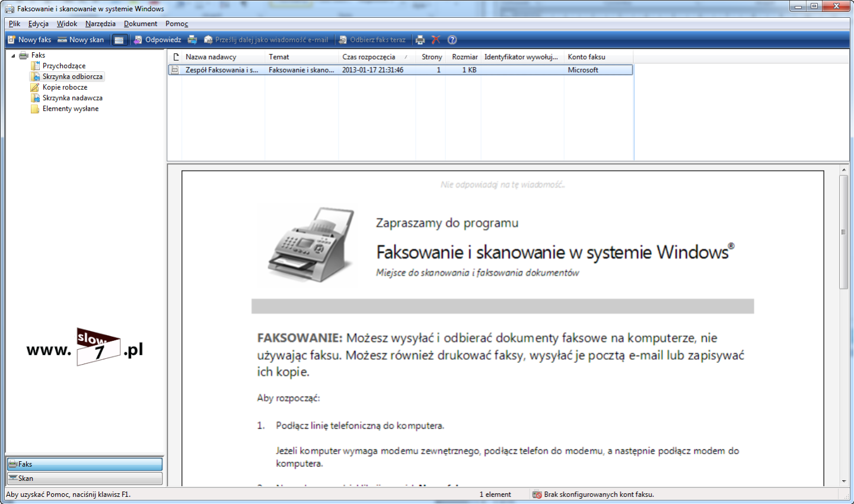Screen dimensions: 854x504
Task: Sort by Konto faksu column header
Action: tap(598, 57)
